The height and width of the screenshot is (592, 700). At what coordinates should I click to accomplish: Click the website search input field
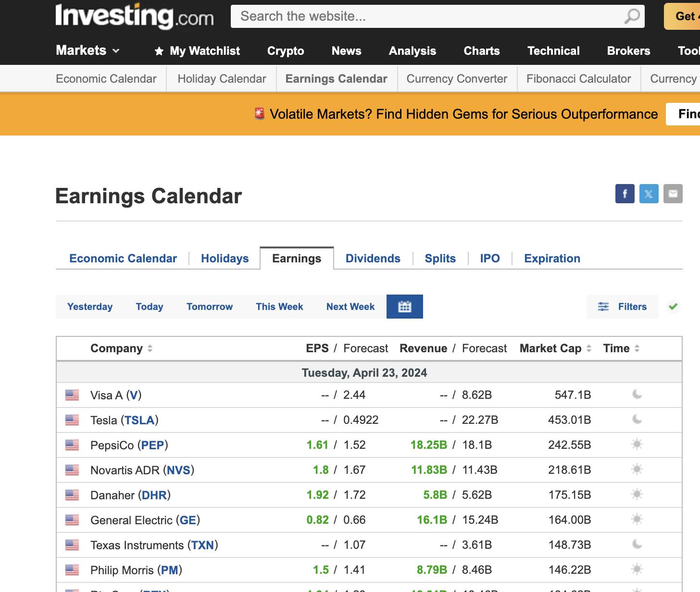(423, 16)
